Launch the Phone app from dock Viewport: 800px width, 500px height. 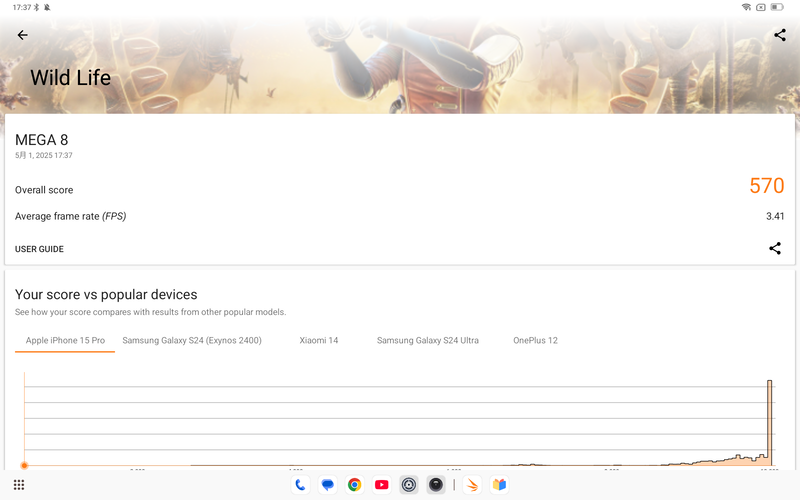[301, 485]
